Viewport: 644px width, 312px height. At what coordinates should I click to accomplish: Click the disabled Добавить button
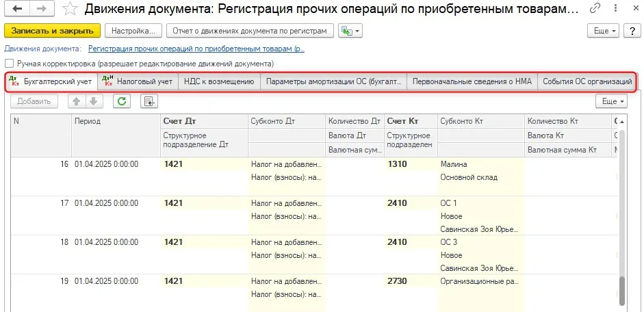tap(34, 101)
